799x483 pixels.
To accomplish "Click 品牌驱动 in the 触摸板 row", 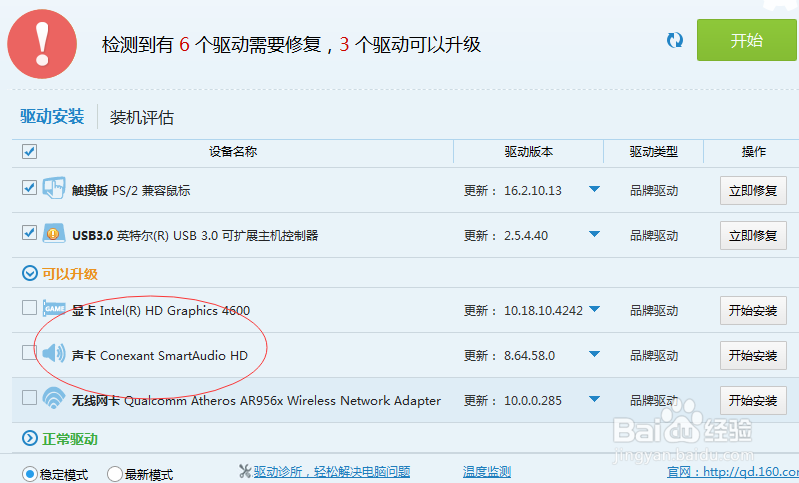I will coord(654,191).
